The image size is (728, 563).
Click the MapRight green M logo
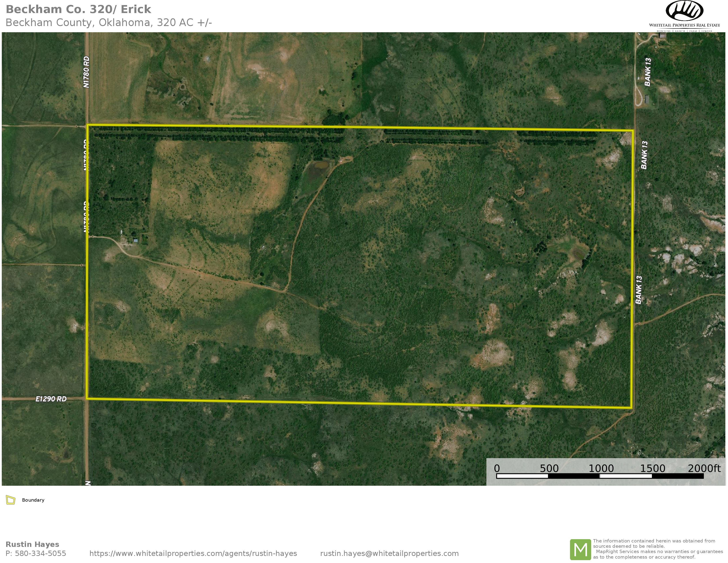(x=580, y=549)
